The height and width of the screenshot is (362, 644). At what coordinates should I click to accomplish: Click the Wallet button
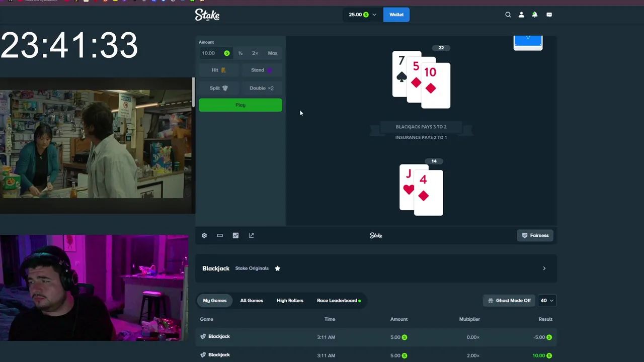[x=396, y=15]
